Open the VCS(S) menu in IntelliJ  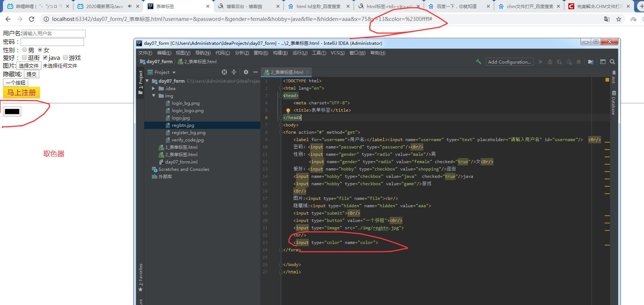pos(337,53)
